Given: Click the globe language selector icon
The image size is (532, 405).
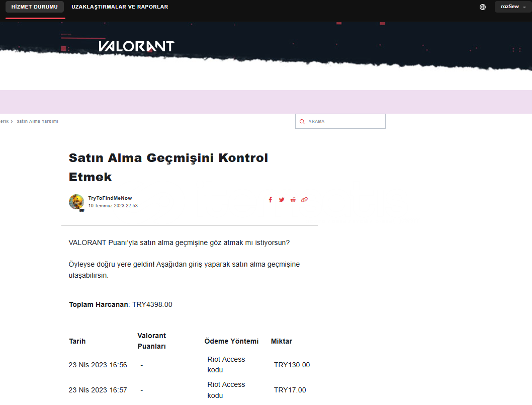Looking at the screenshot, I should coord(483,7).
